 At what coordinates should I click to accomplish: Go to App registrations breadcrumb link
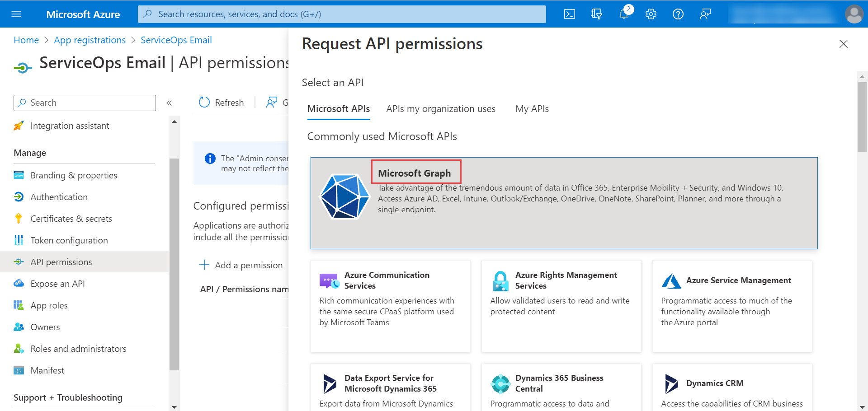click(x=90, y=40)
